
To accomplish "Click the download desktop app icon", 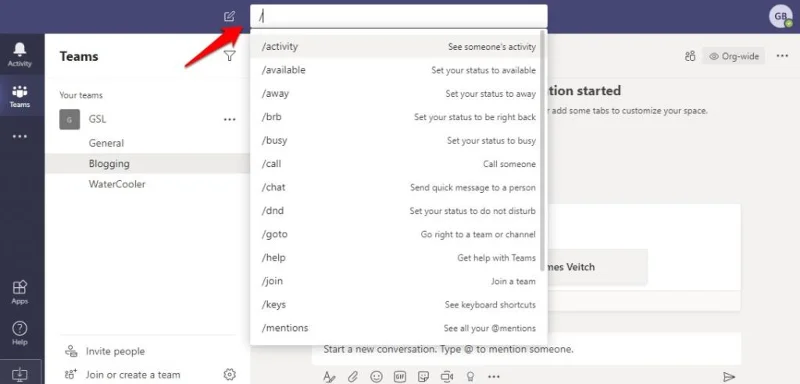I will tap(19, 375).
